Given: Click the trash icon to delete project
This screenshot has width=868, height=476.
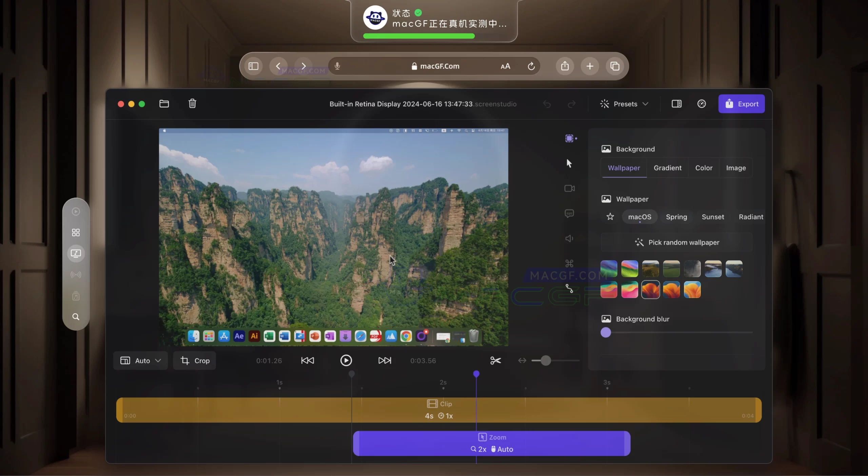Looking at the screenshot, I should coord(192,104).
